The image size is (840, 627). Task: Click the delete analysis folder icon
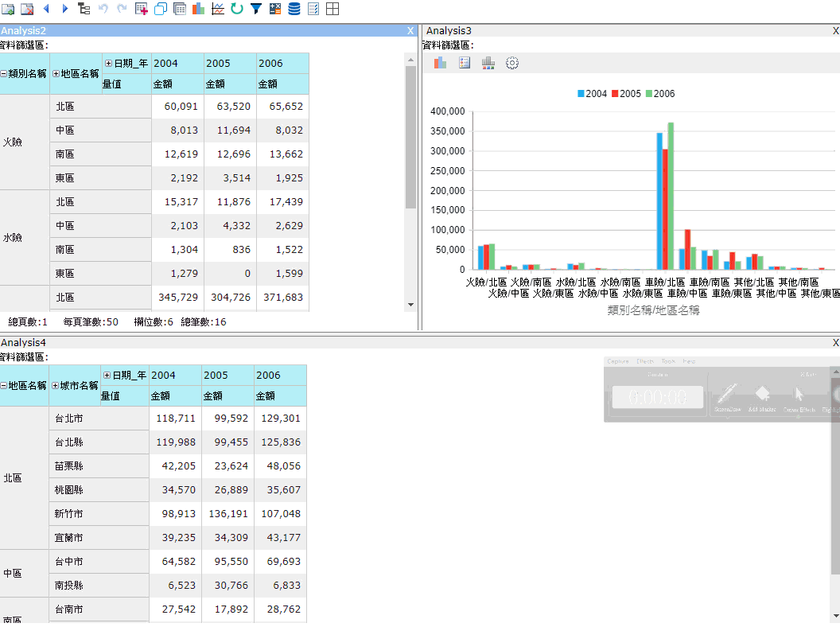click(x=27, y=9)
